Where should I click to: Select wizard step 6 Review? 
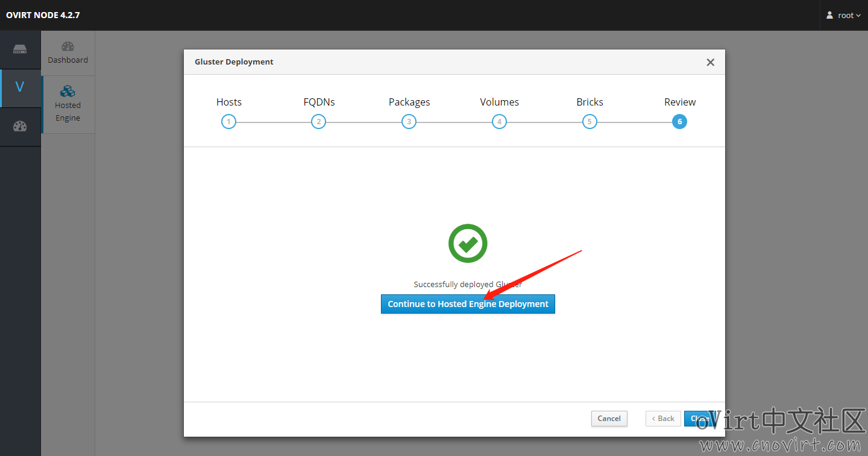[x=680, y=122]
